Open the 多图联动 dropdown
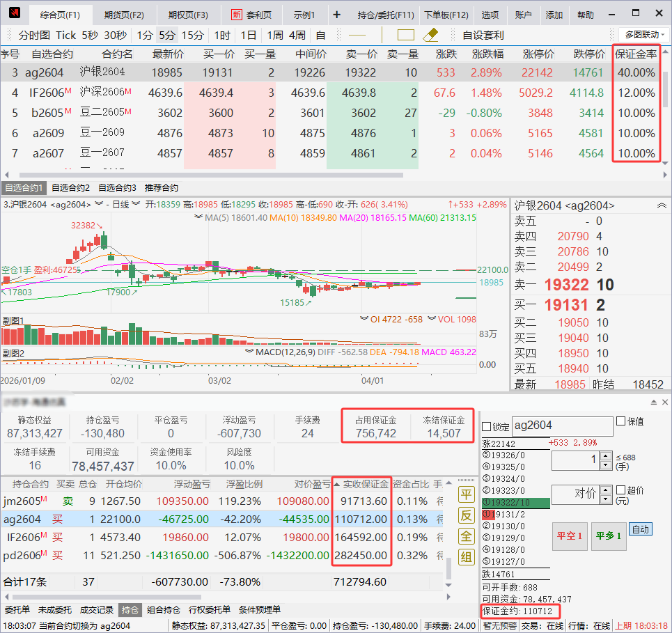This screenshot has height=633, width=672. pyautogui.click(x=643, y=35)
